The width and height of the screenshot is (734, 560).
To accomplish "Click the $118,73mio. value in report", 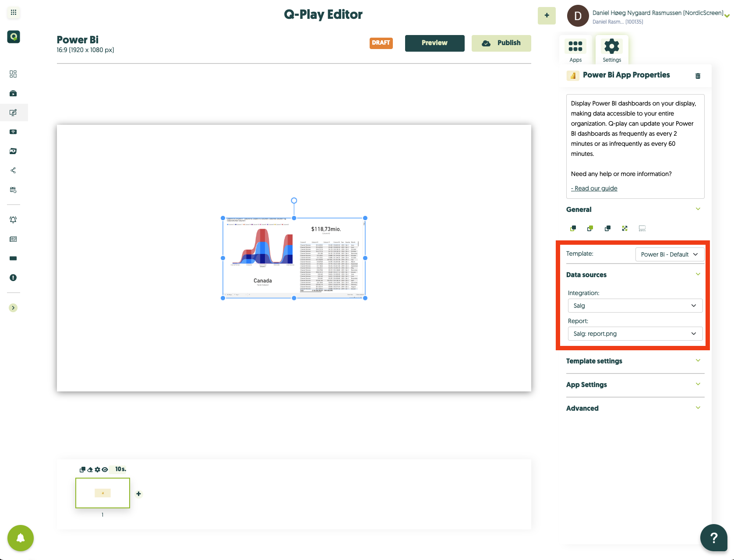I will (326, 229).
